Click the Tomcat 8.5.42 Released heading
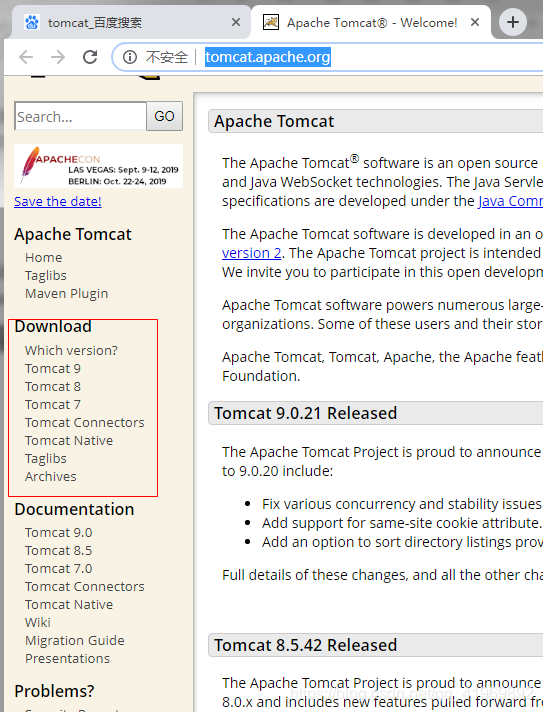Viewport: 543px width, 712px height. coord(306,645)
